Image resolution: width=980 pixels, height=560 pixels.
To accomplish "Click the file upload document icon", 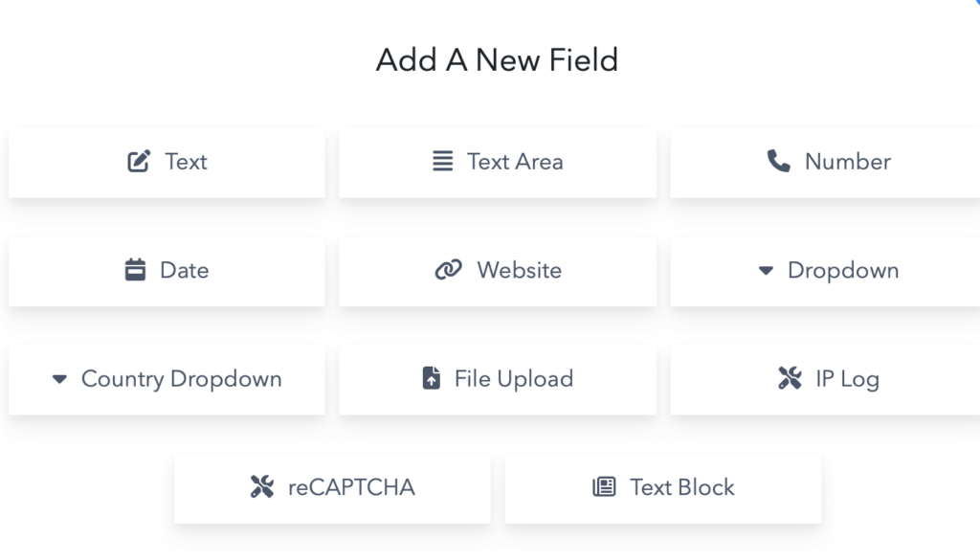I will (x=432, y=379).
